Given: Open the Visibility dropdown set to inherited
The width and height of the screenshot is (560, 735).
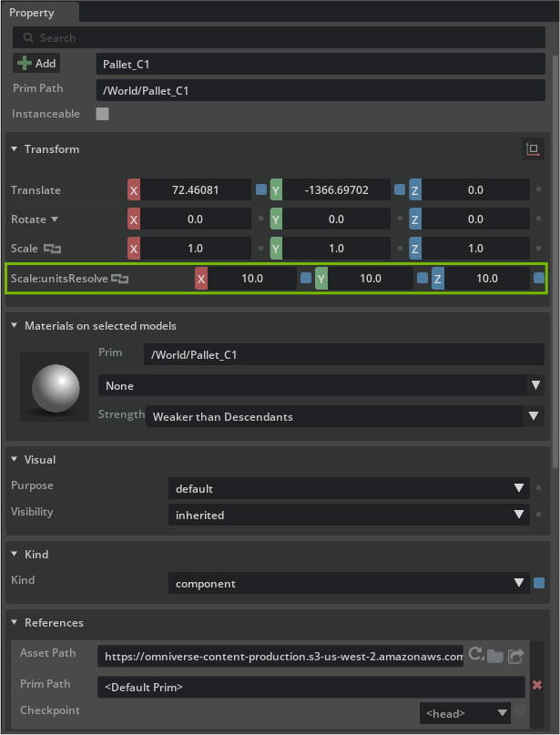Looking at the screenshot, I should pyautogui.click(x=349, y=516).
